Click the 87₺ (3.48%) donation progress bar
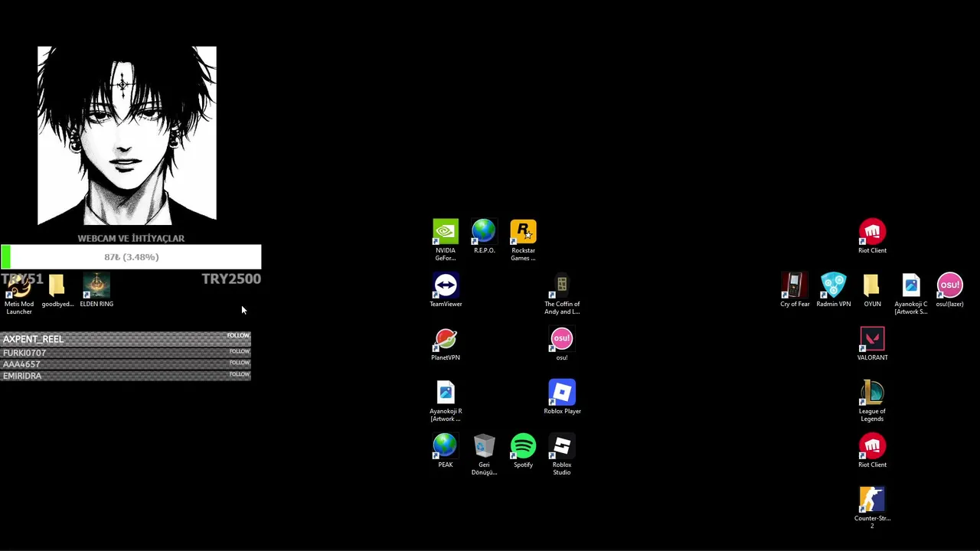The image size is (980, 551). pyautogui.click(x=131, y=257)
